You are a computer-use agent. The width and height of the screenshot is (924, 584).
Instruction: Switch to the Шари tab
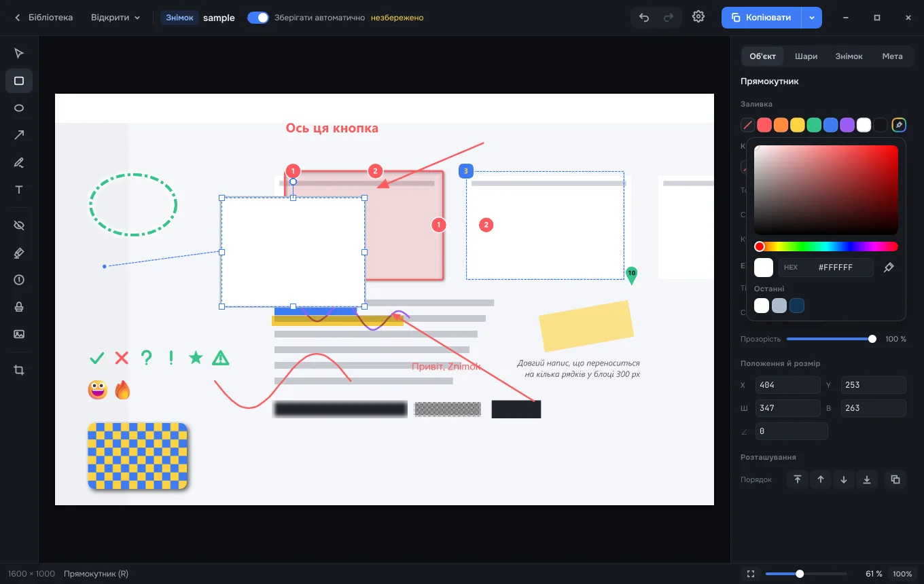(806, 56)
